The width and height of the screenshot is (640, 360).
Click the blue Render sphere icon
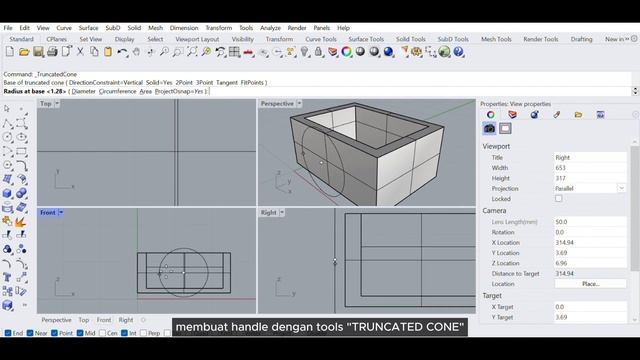click(389, 52)
